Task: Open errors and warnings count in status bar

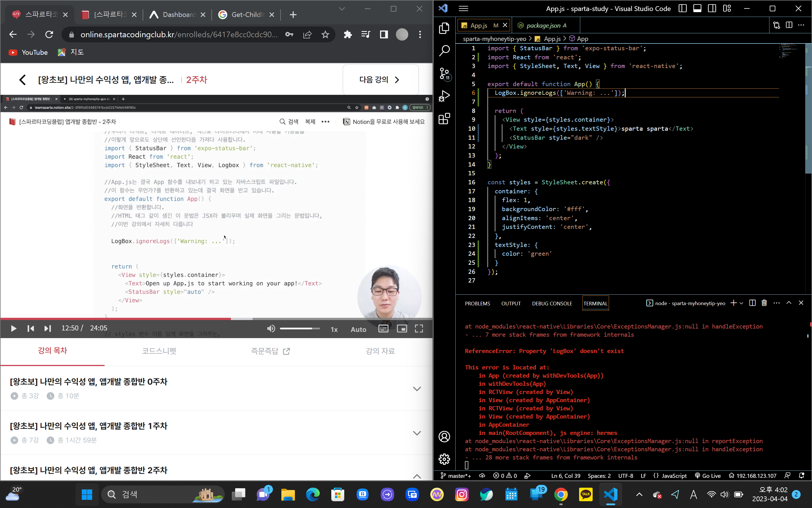Action: (505, 476)
